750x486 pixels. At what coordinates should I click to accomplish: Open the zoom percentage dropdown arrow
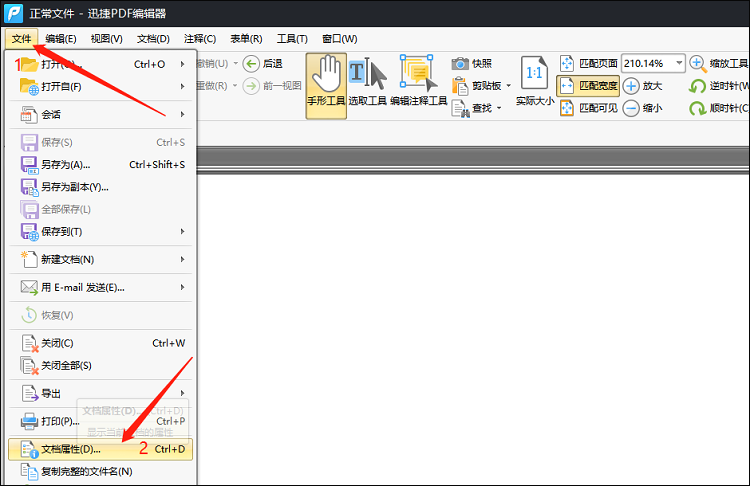[x=679, y=64]
